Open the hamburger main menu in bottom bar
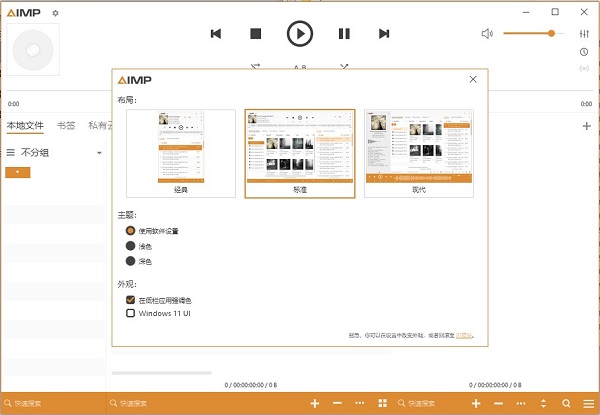 pos(589,404)
